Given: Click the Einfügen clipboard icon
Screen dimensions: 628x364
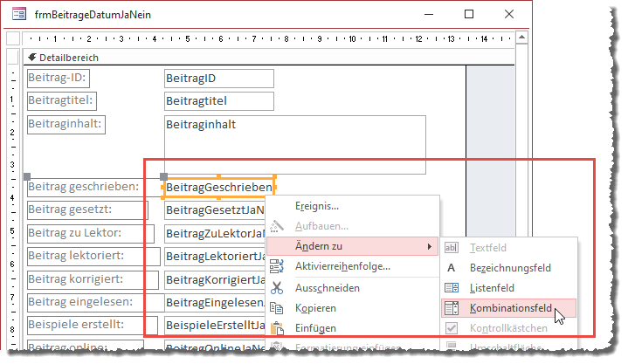Looking at the screenshot, I should (277, 328).
